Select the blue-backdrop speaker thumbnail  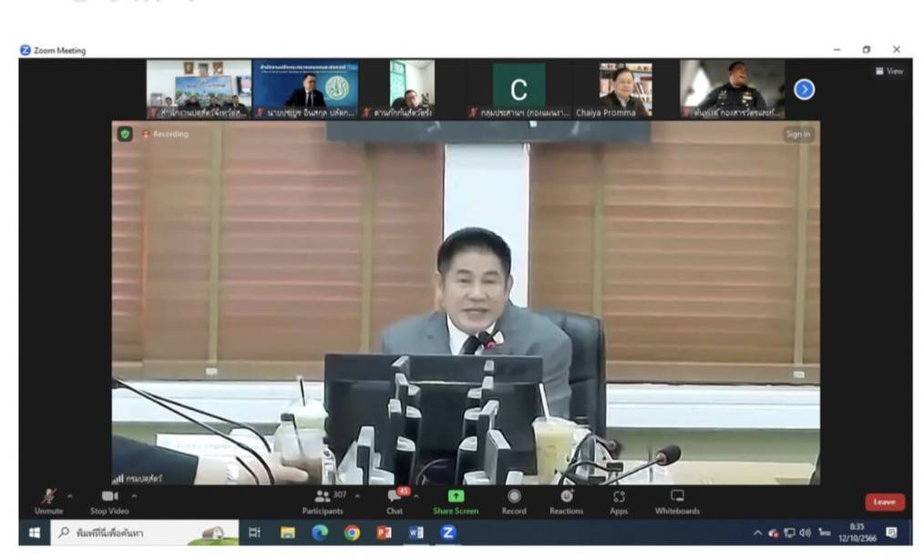click(305, 89)
